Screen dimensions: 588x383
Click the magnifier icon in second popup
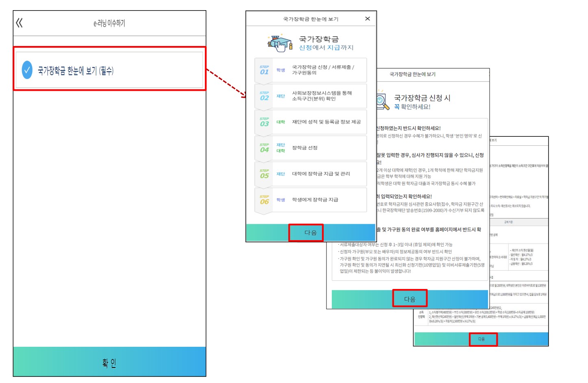pyautogui.click(x=382, y=101)
